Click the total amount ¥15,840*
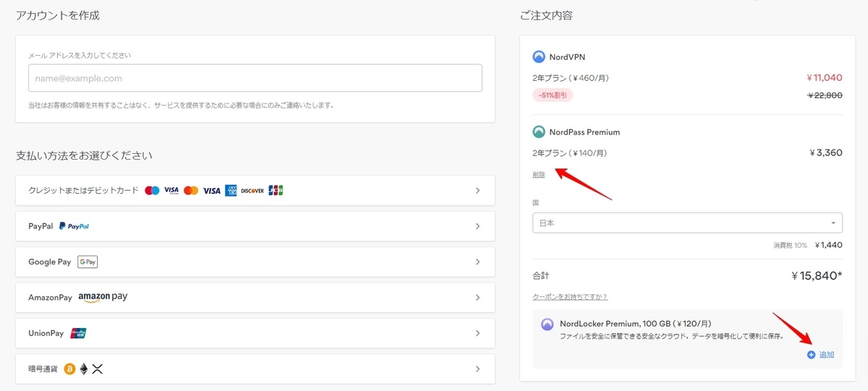868x391 pixels. (x=817, y=275)
